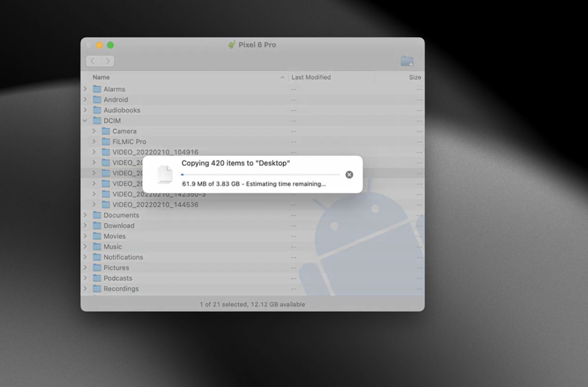Click the VIDEO_20220210_144536 folder icon
This screenshot has width=588, height=387.
(106, 205)
